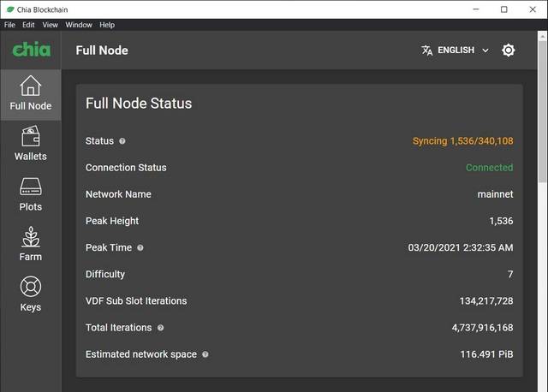
Task: Open the Window menu
Action: click(79, 25)
